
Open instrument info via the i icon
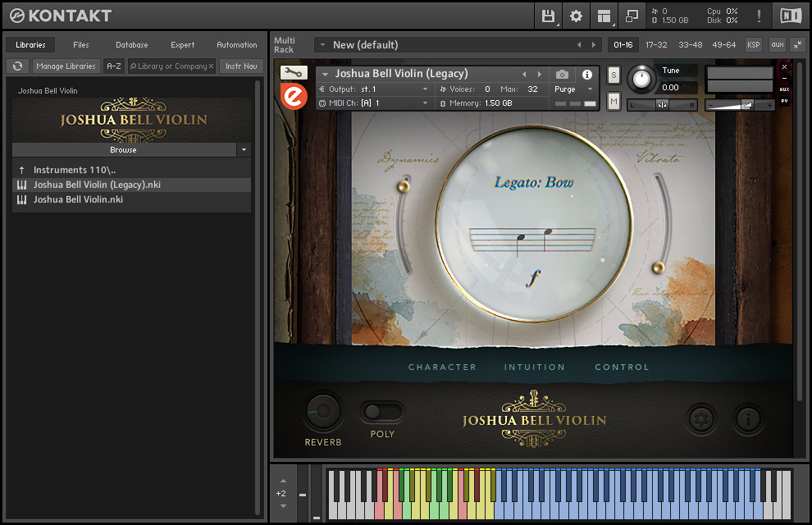(x=587, y=73)
